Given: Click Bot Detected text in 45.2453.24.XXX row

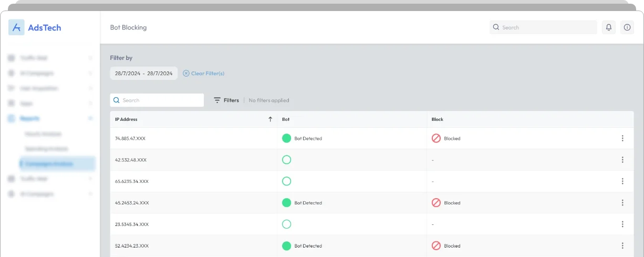Looking at the screenshot, I should click(308, 203).
